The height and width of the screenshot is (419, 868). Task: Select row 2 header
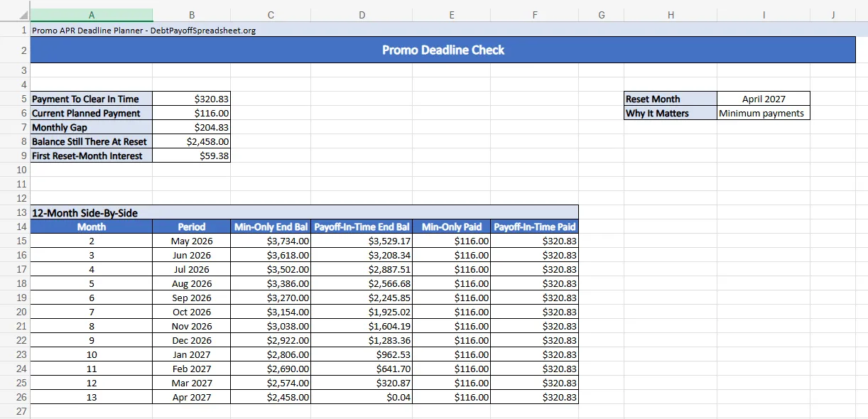click(x=15, y=50)
